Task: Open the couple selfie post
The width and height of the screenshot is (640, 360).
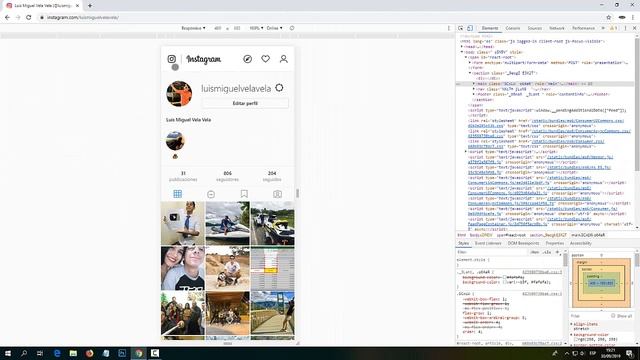Action: 183,268
